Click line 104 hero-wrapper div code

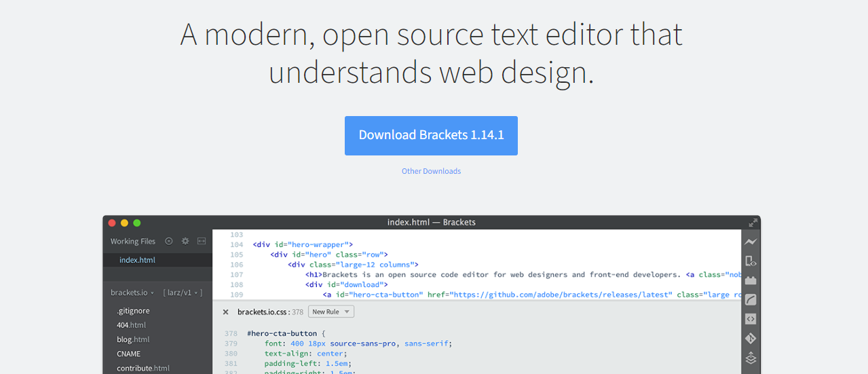303,244
